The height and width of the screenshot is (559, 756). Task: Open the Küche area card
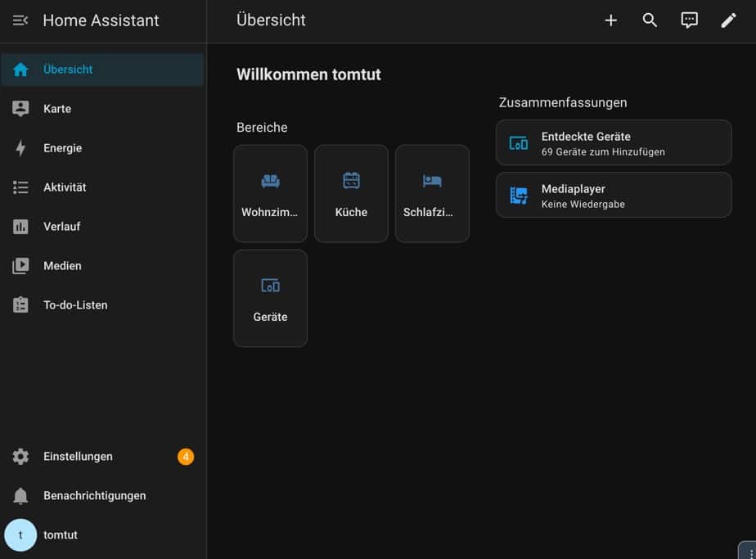pos(351,194)
